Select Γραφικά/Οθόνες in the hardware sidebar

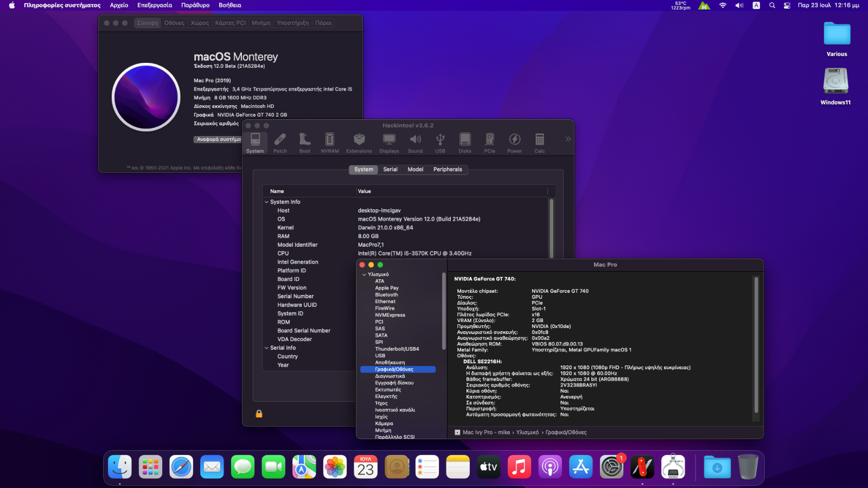tap(398, 369)
